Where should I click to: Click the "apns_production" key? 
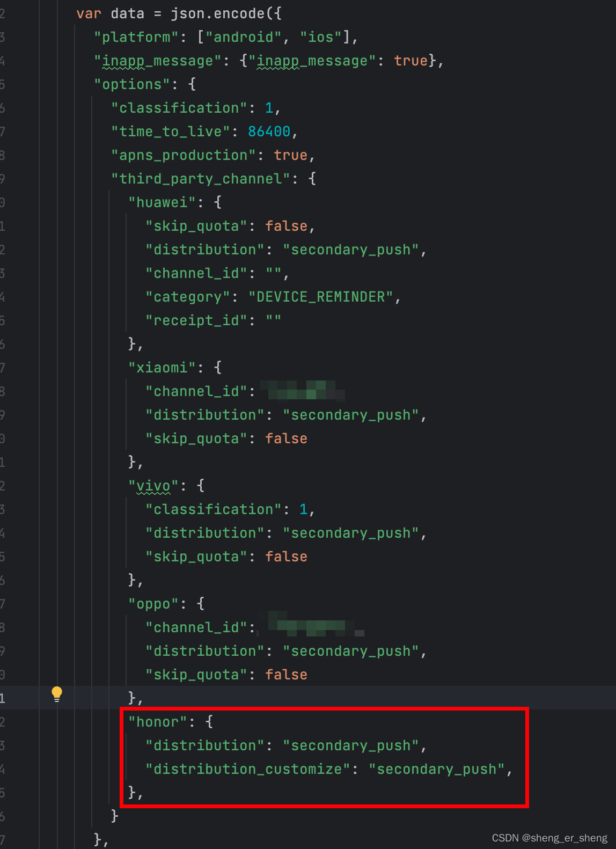click(x=184, y=155)
